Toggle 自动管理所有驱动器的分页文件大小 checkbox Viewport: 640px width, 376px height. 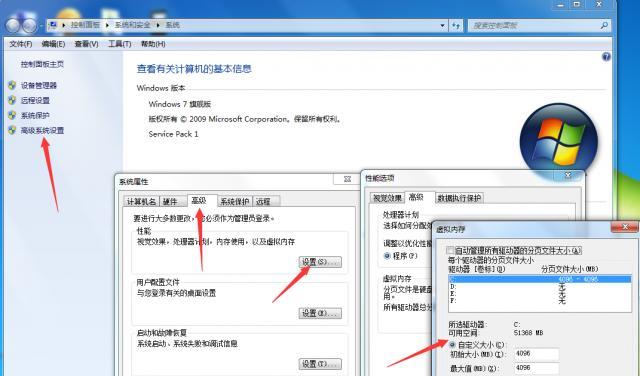[x=450, y=250]
